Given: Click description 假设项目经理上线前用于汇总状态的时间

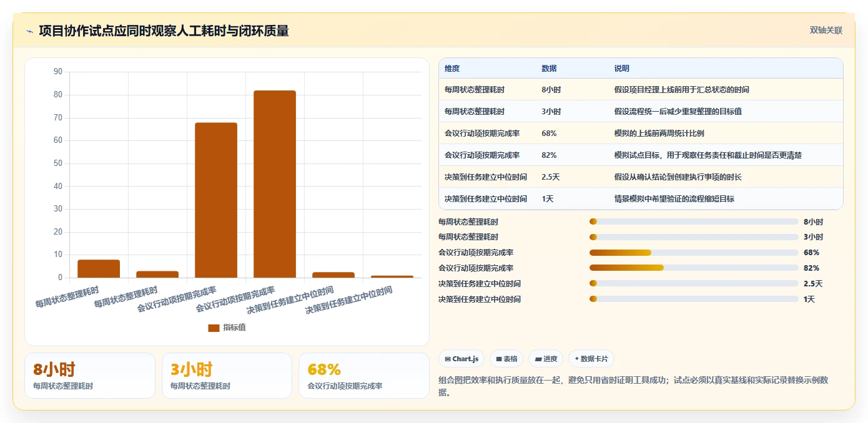Looking at the screenshot, I should (682, 90).
